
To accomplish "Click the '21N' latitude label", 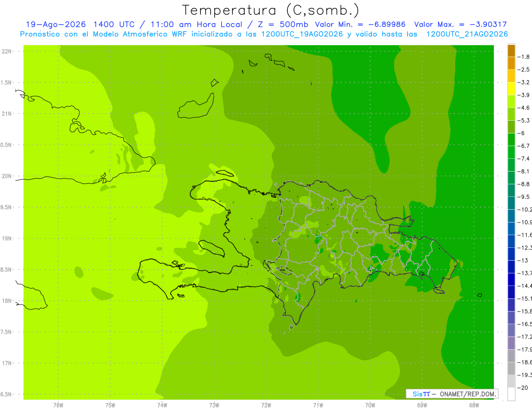I will (7, 114).
